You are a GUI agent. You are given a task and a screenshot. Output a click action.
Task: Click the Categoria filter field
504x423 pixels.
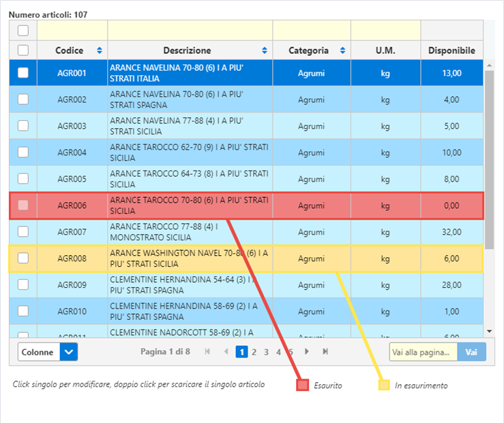(x=312, y=31)
